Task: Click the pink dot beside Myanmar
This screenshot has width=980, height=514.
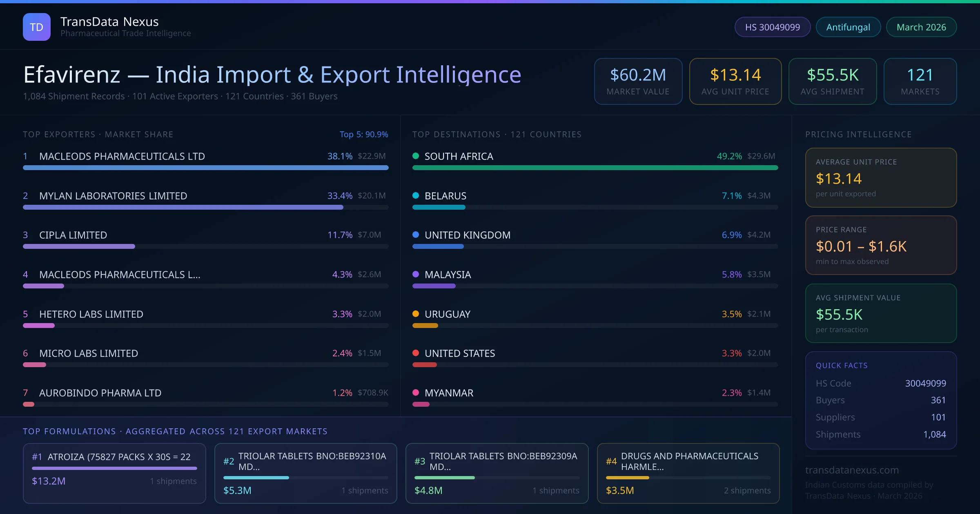Action: point(416,393)
